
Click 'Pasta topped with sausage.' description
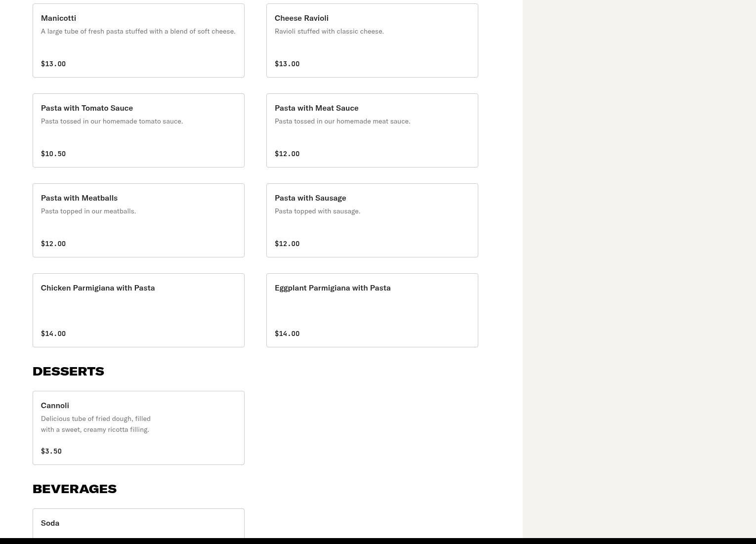(x=317, y=211)
